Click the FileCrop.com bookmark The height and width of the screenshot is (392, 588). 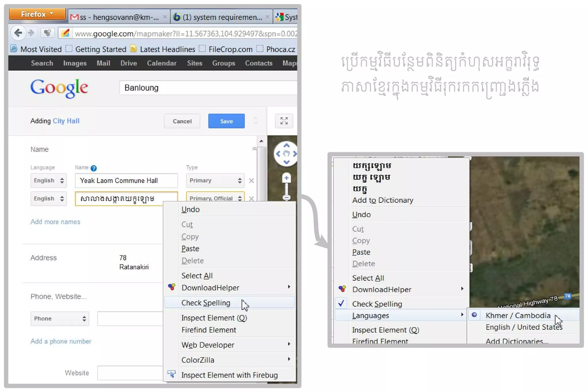coord(226,49)
